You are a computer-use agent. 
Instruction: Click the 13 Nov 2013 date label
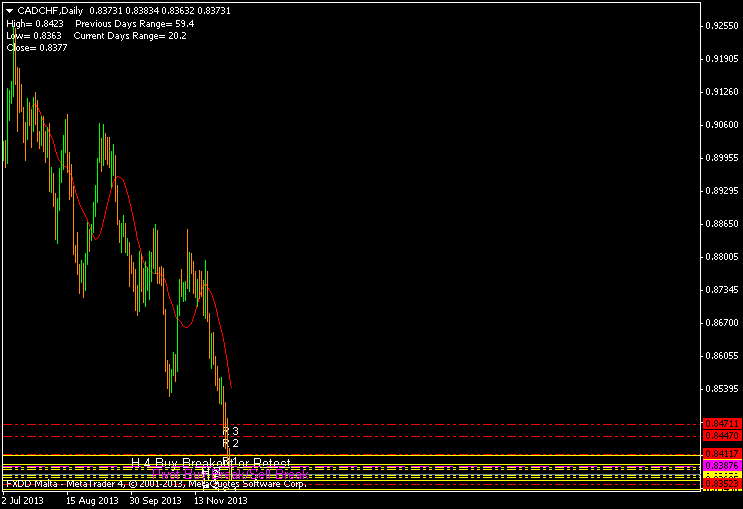click(x=220, y=500)
